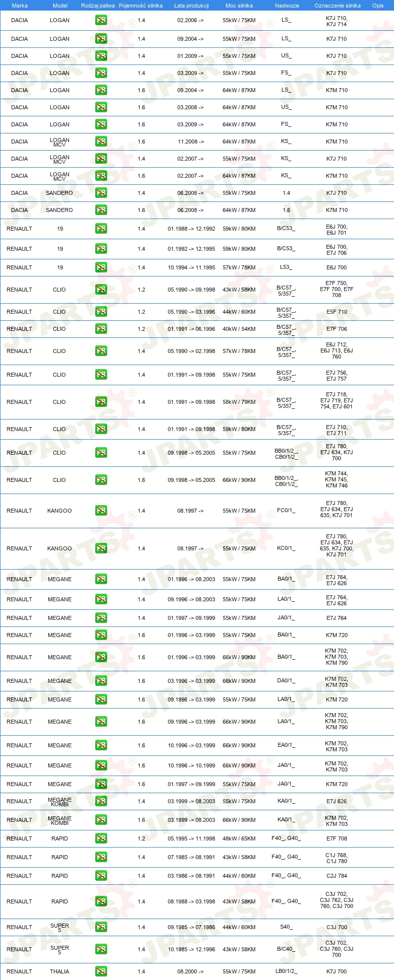Select power value '48kW / 65KM'
Viewport: 394px width, 980px height.
[x=239, y=838]
